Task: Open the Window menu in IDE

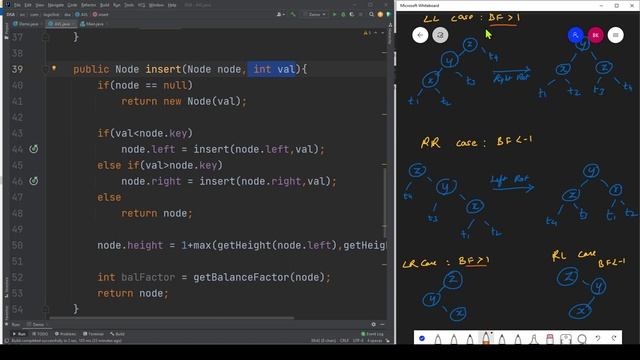Action: [x=156, y=5]
